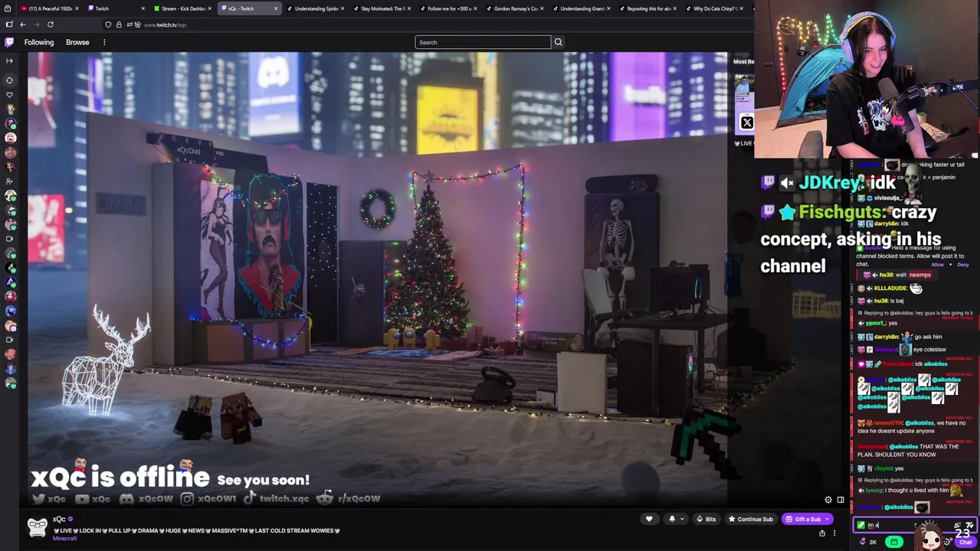Open the Following page
Viewport: 980px width, 551px height.
point(39,42)
